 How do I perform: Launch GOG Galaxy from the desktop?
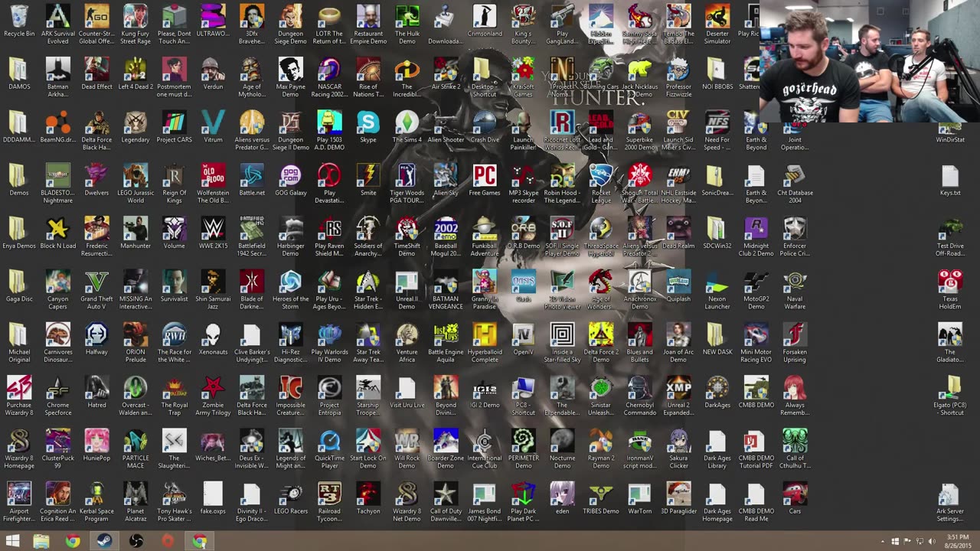click(291, 180)
